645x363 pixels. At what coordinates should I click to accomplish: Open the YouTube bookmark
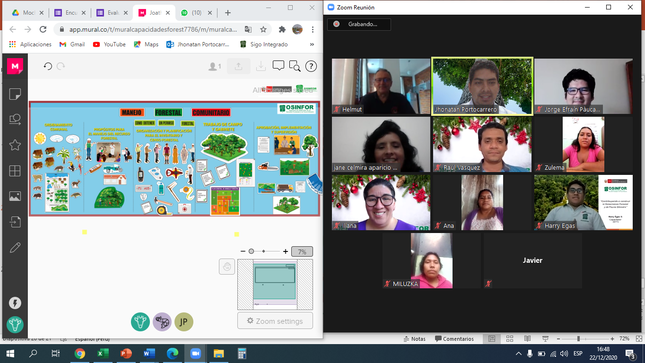coord(109,44)
